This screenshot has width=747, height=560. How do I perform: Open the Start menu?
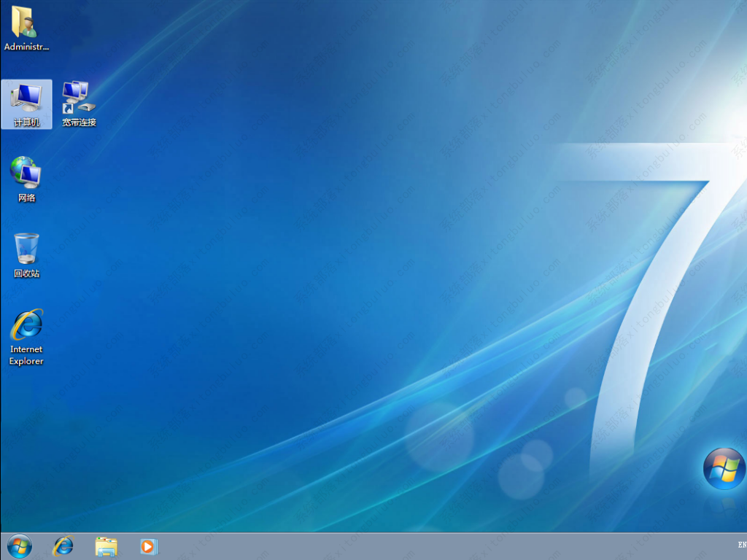(x=19, y=546)
